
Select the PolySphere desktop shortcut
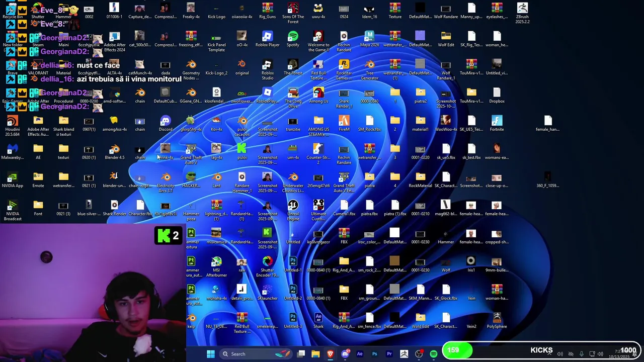coord(497,321)
